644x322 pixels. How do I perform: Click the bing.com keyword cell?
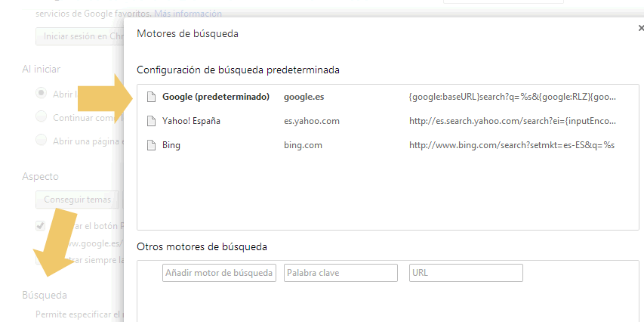tap(303, 145)
